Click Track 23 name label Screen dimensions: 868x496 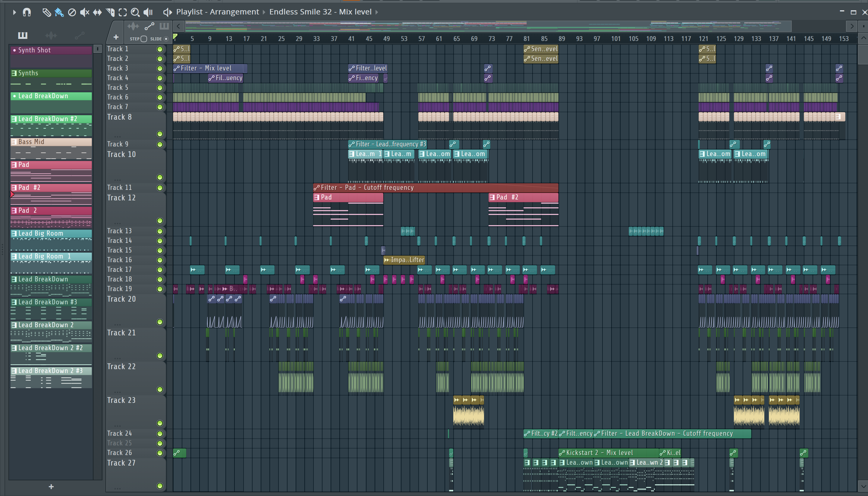pos(121,400)
